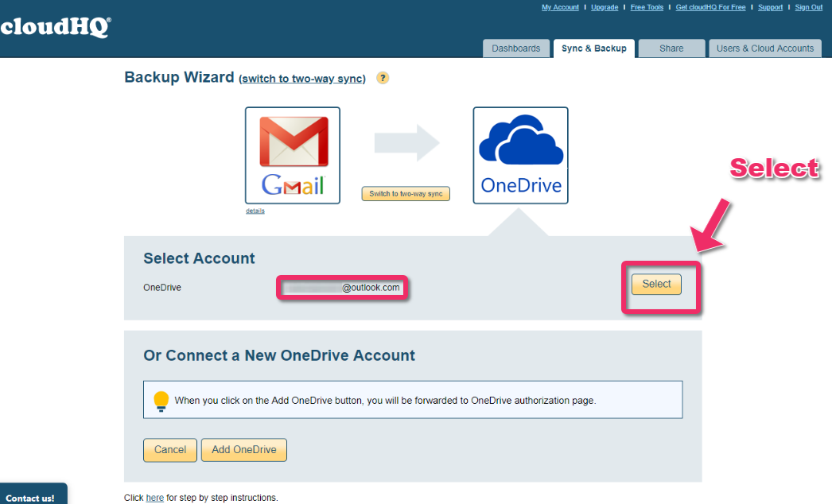Image resolution: width=832 pixels, height=504 pixels.
Task: Click the cloudHQ logo
Action: pos(55,26)
